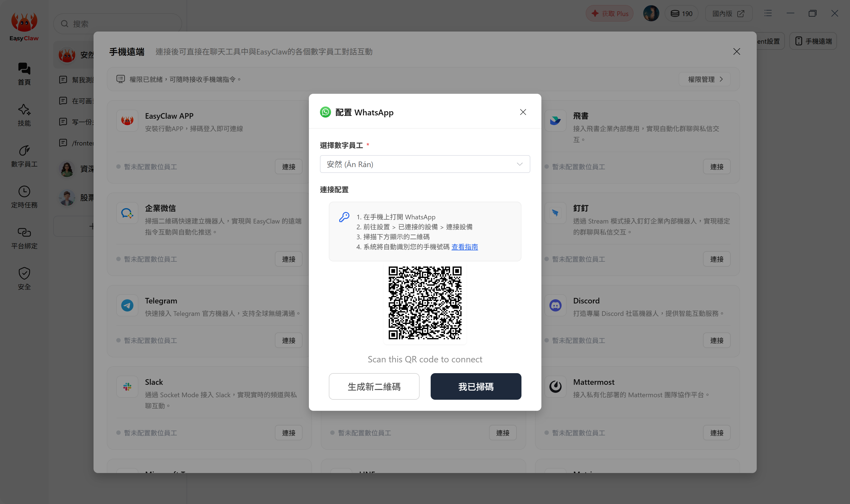Confirm with the 我已掃碼 button
Image resolution: width=850 pixels, height=504 pixels.
(476, 386)
